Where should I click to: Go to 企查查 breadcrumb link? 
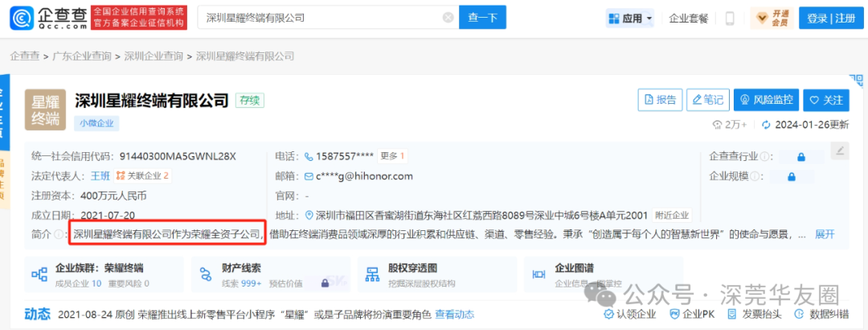pyautogui.click(x=26, y=56)
